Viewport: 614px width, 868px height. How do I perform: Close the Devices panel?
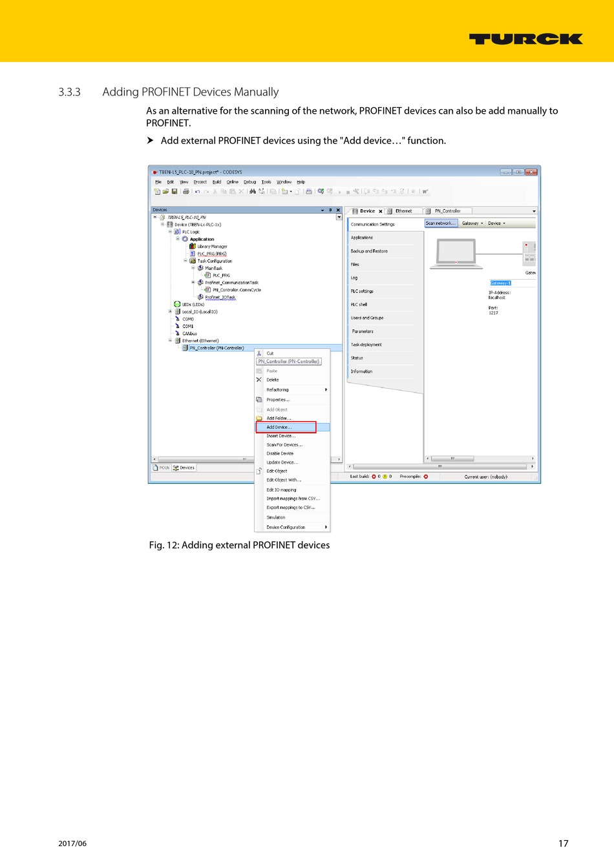click(338, 210)
